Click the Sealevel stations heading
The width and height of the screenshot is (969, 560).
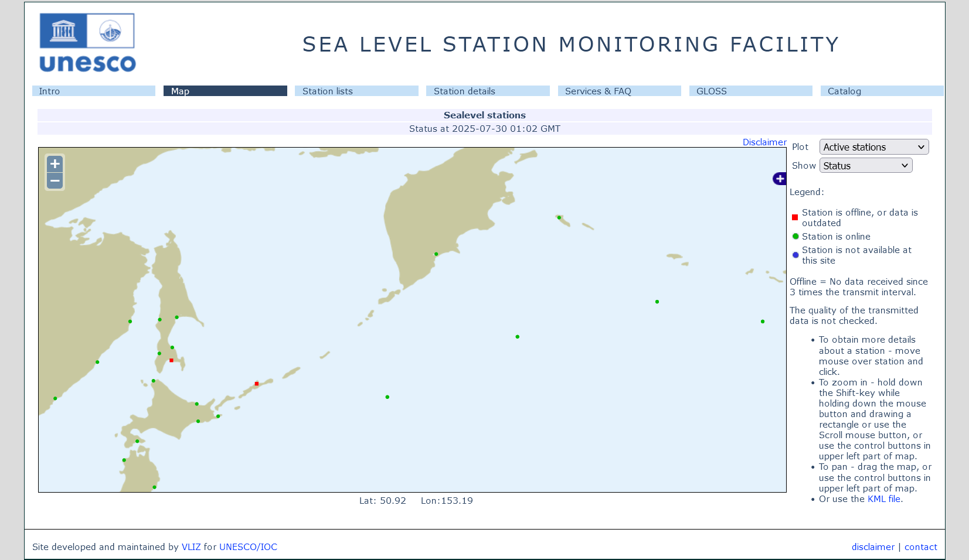point(485,115)
